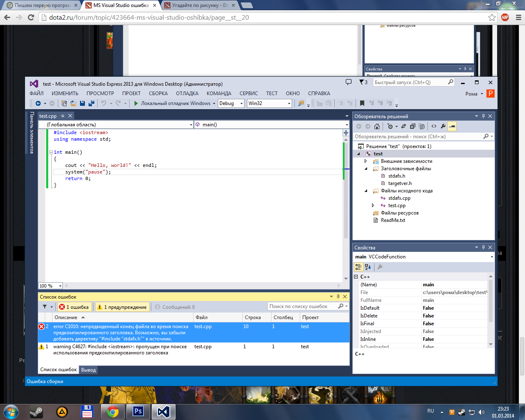Click the orange user account badge P
525x420 pixels.
(x=490, y=94)
